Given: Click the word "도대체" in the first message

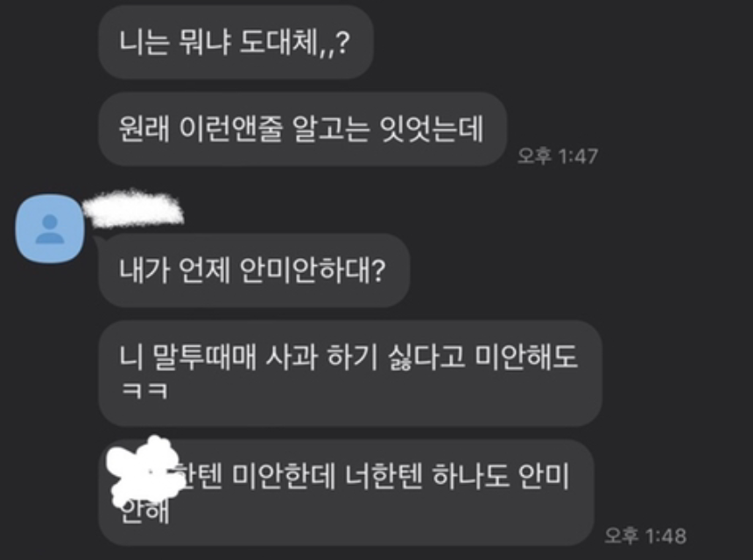Looking at the screenshot, I should [278, 42].
